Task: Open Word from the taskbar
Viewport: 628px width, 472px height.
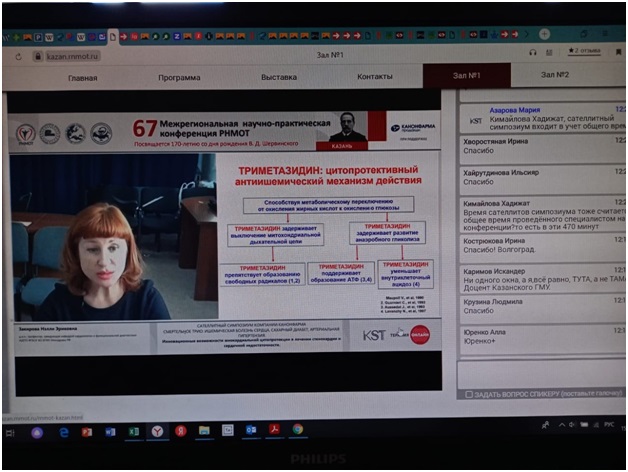Action: (x=110, y=432)
